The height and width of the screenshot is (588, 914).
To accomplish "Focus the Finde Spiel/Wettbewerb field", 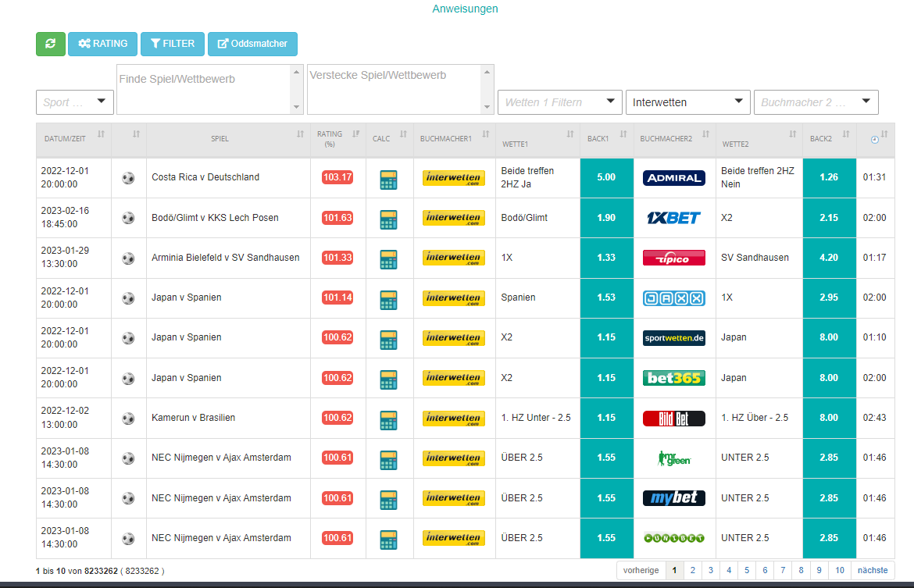I will tap(210, 89).
